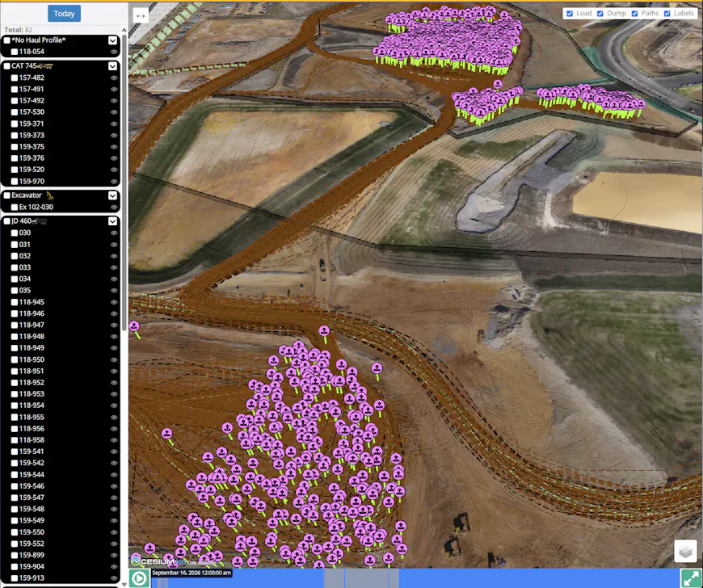Click the excavator icon beside Excavator group
703x588 pixels.
[x=50, y=195]
